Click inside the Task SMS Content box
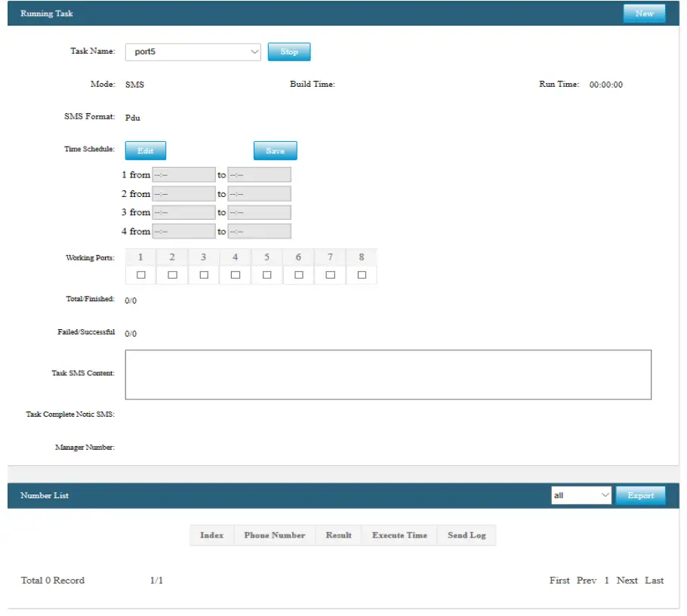687x616 pixels. click(x=387, y=374)
